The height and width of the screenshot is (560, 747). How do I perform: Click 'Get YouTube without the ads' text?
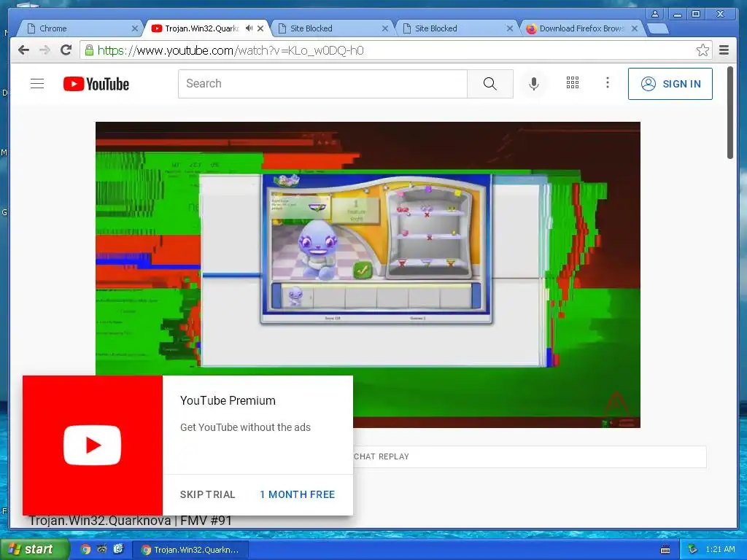(x=245, y=427)
